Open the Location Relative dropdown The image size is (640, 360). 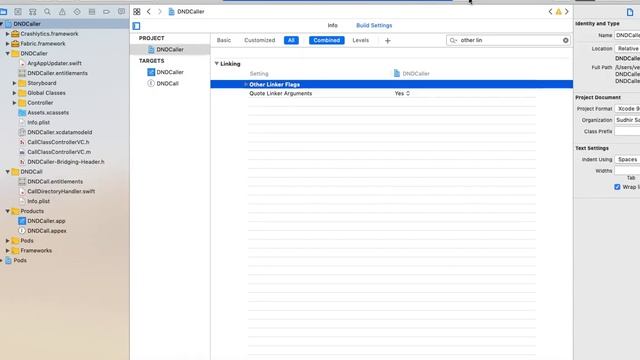click(x=627, y=49)
